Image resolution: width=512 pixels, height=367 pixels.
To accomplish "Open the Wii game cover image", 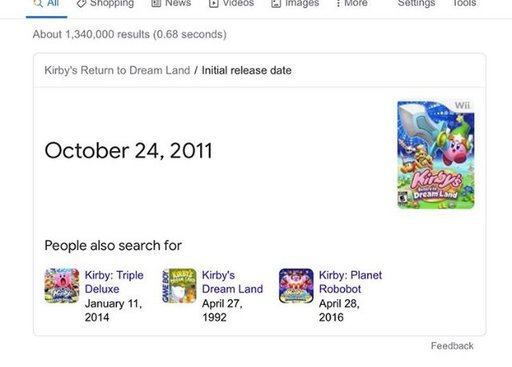I will (436, 155).
